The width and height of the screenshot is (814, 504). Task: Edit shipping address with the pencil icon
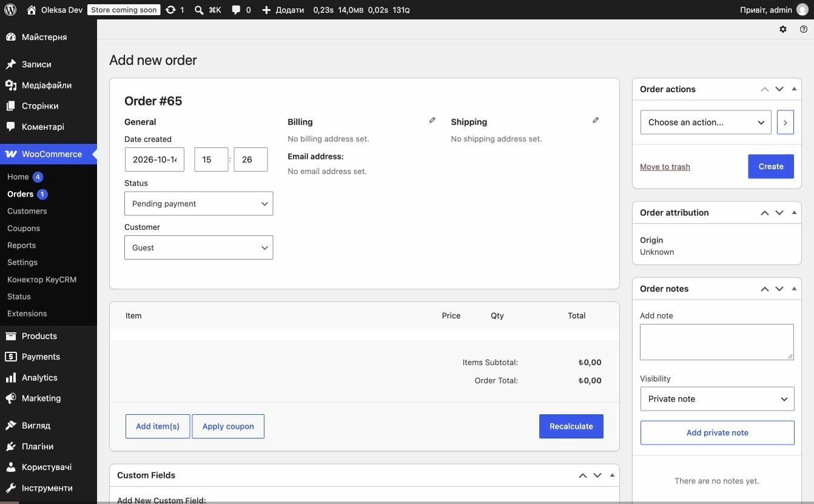click(596, 120)
